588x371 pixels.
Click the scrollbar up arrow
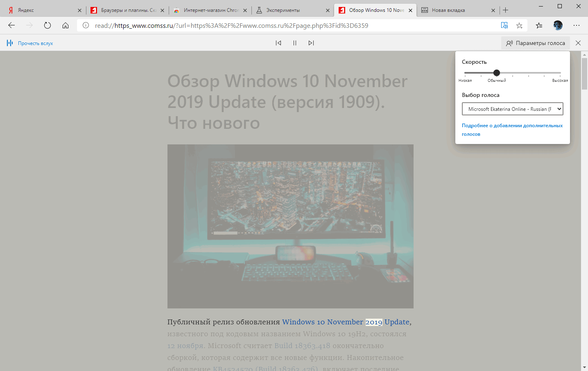tap(584, 54)
